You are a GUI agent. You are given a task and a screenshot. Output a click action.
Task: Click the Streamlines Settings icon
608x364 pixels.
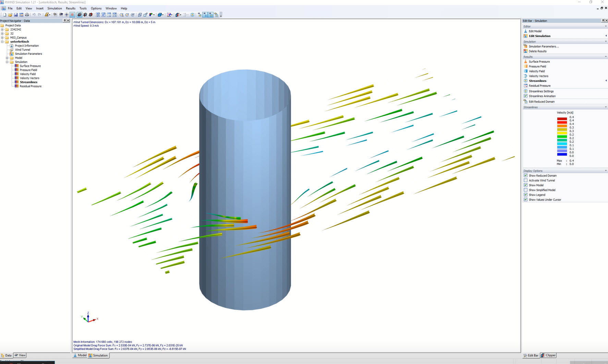(525, 91)
